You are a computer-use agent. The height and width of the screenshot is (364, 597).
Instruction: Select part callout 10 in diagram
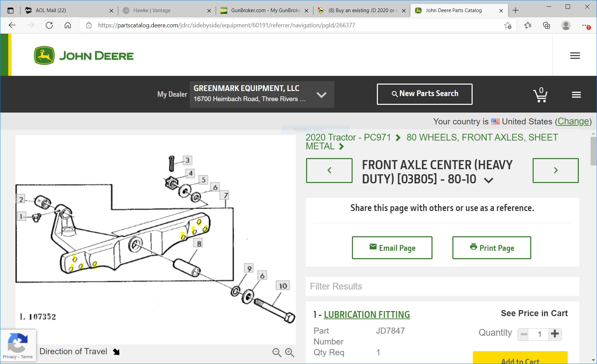283,286
